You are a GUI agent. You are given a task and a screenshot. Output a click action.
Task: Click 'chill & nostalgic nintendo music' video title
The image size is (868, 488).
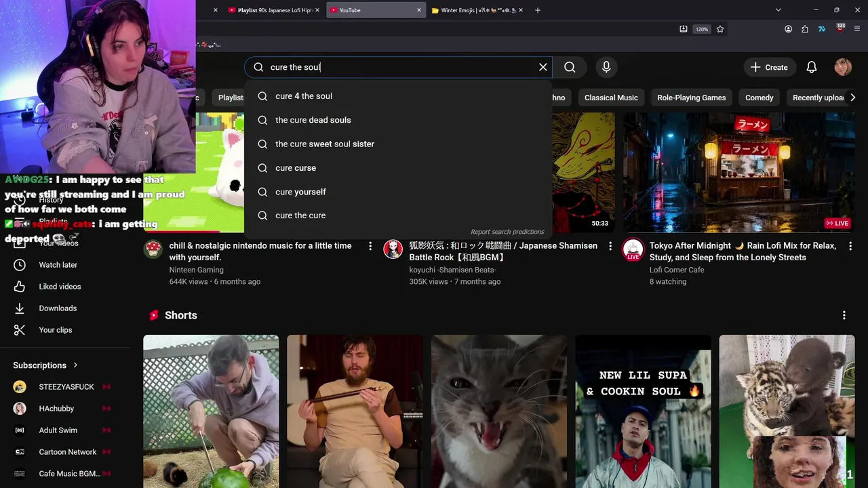coord(260,251)
